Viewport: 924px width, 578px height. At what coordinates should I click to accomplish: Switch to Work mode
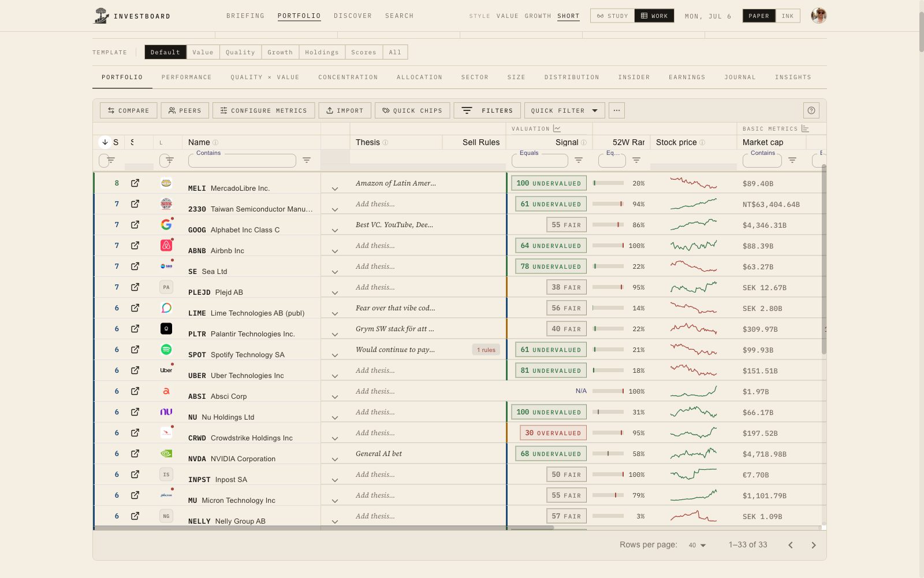click(x=654, y=16)
